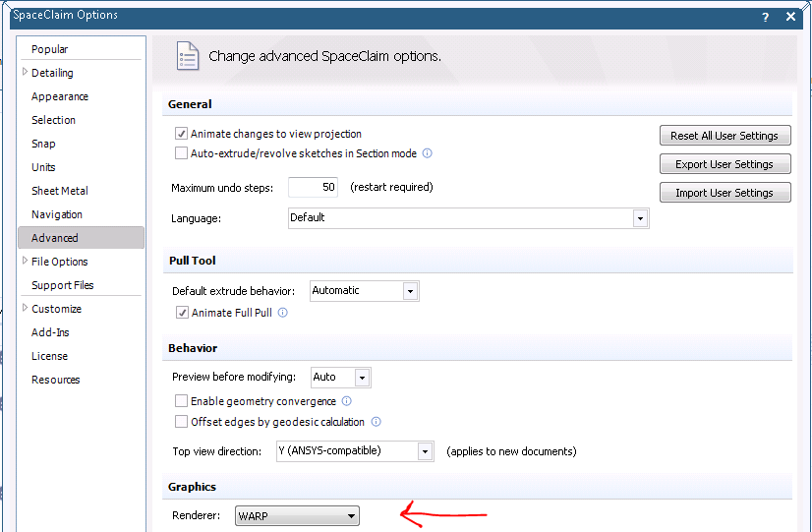Select the Popular category
The image size is (812, 532).
tap(50, 49)
